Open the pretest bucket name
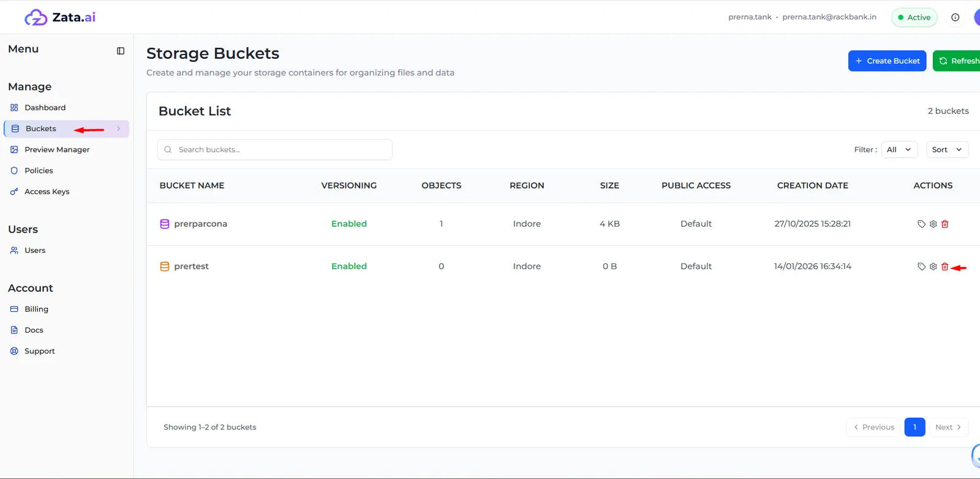Screen dimensions: 980x479 click(191, 266)
